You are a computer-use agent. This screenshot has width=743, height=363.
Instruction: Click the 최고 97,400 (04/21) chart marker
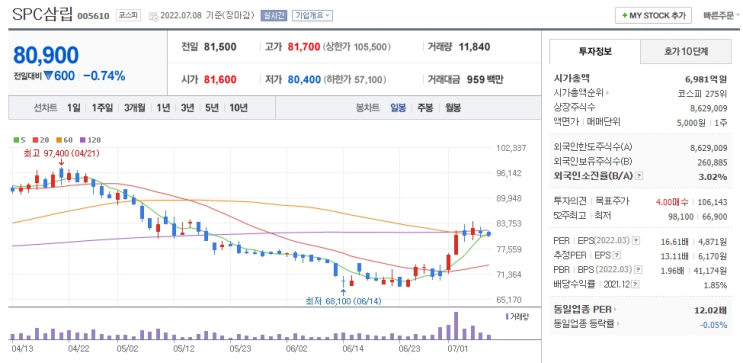(62, 154)
